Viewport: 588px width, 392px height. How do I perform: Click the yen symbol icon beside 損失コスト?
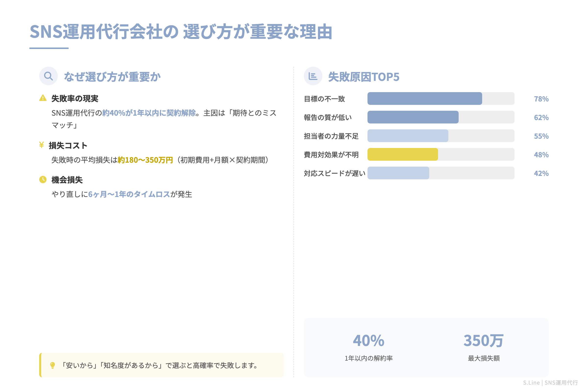[42, 145]
